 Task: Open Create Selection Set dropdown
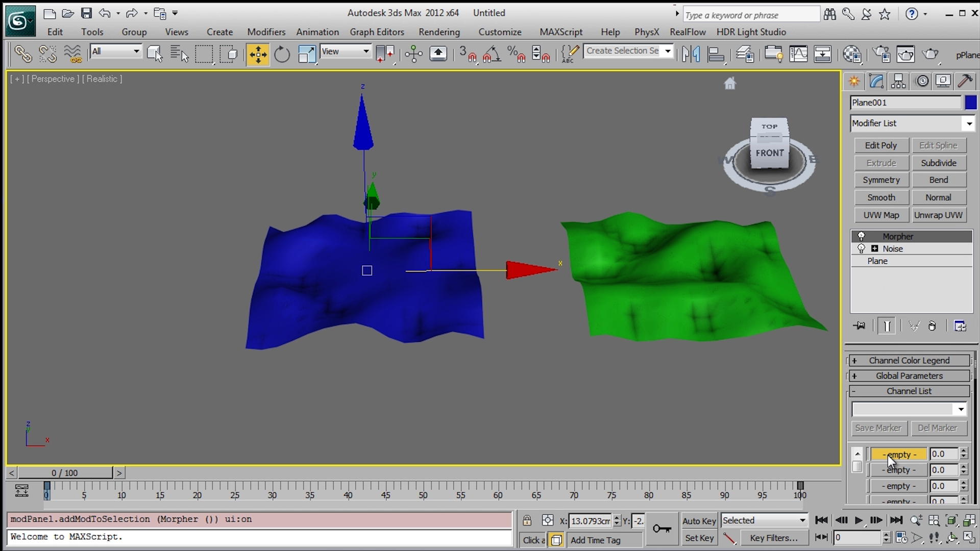point(668,51)
